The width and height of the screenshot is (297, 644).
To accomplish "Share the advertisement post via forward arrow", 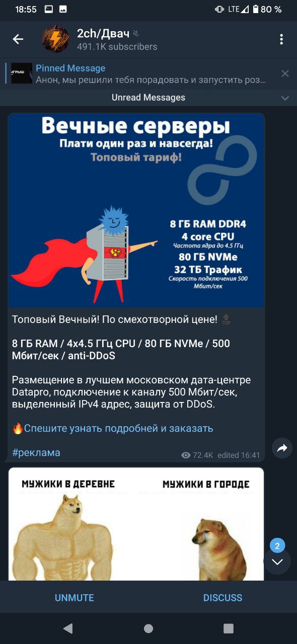I will (282, 448).
